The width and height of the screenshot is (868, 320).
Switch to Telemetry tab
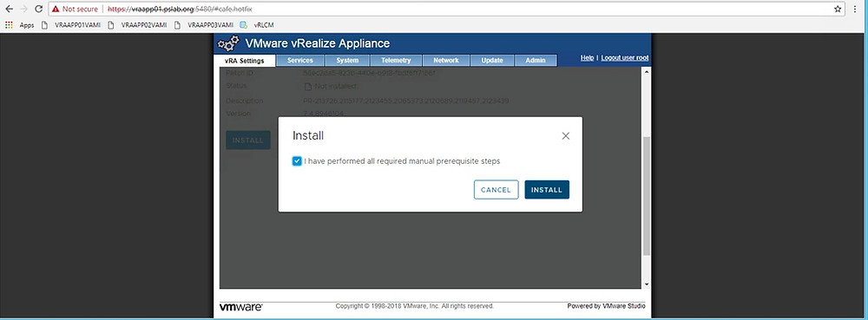point(396,61)
